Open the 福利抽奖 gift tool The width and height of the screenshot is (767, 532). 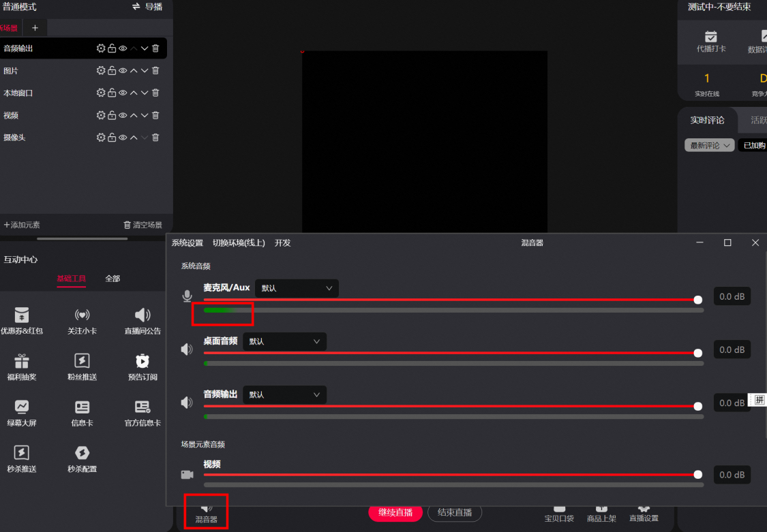(x=22, y=367)
